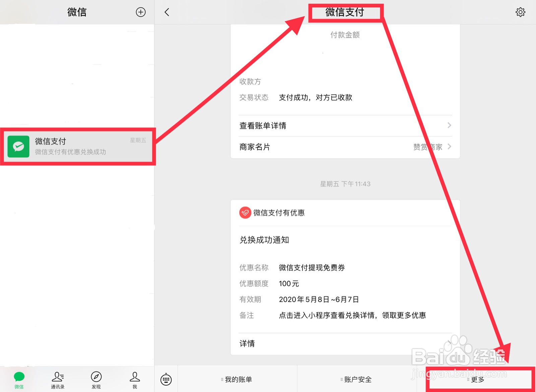This screenshot has height=392, width=536.
Task: Click the 微信支付提现免费券 text
Action: coord(312,267)
